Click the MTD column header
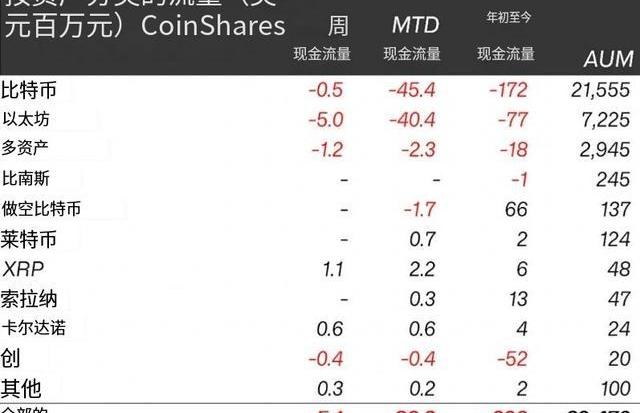This screenshot has height=413, width=640. [x=412, y=24]
